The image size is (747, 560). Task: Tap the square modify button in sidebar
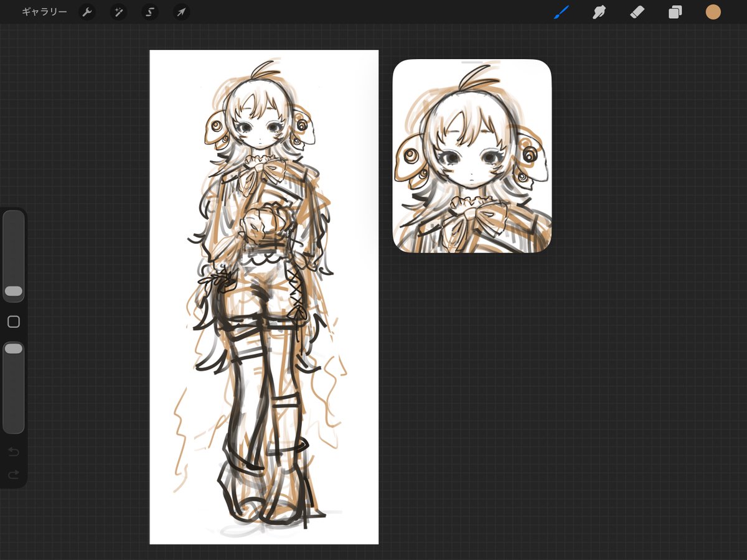(x=13, y=322)
